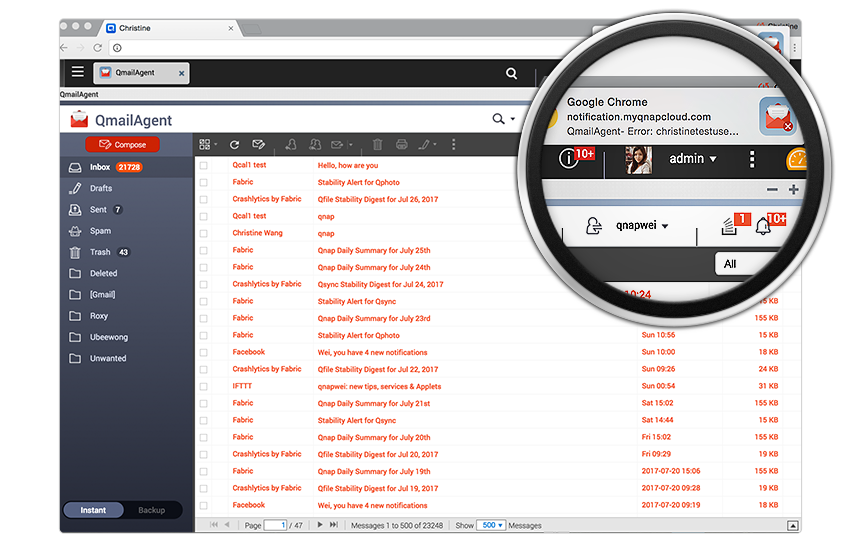The width and height of the screenshot is (860, 551).
Task: Check the 'Hello, how are you' message
Action: [x=203, y=165]
